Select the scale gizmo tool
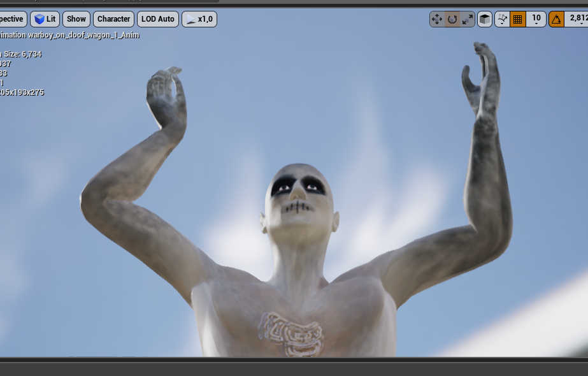The width and height of the screenshot is (588, 376). coord(467,19)
